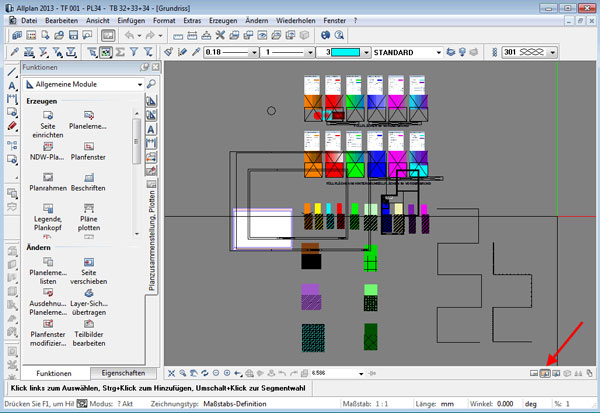600x413 pixels.
Task: Open the Planrahmen function
Action: 47,177
